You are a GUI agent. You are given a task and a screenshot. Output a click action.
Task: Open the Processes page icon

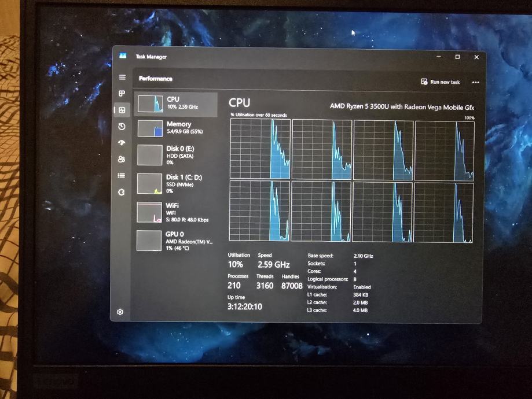122,93
